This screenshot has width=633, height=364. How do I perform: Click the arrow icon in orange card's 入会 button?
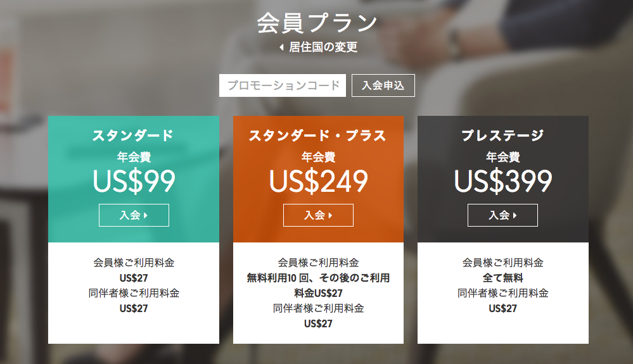(330, 216)
